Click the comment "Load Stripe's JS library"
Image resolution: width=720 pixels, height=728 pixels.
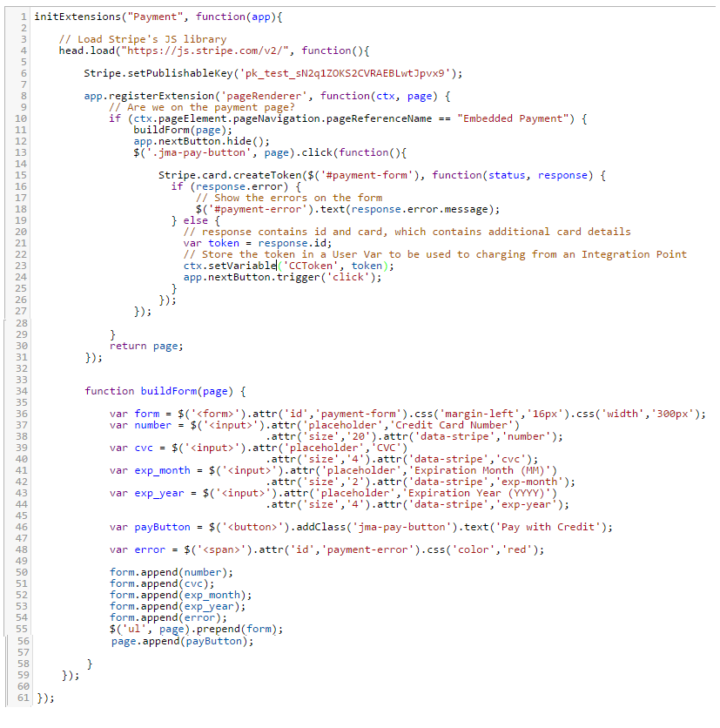pyautogui.click(x=143, y=39)
